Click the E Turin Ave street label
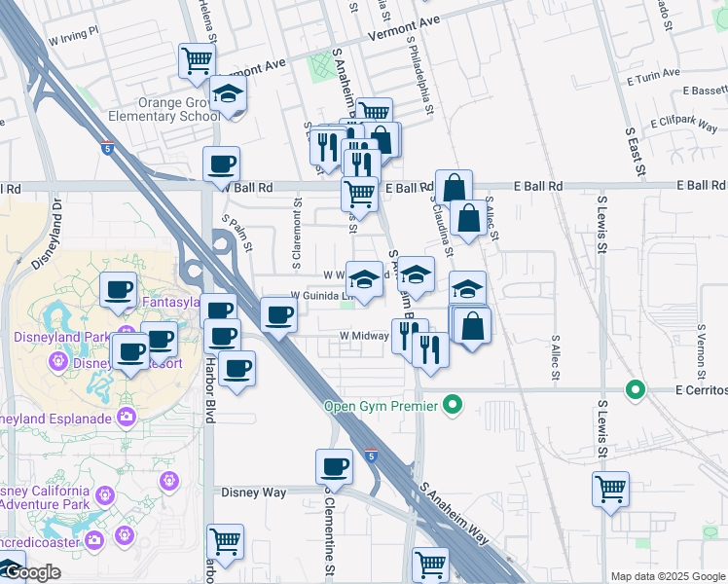The width and height of the screenshot is (728, 584). 653,77
